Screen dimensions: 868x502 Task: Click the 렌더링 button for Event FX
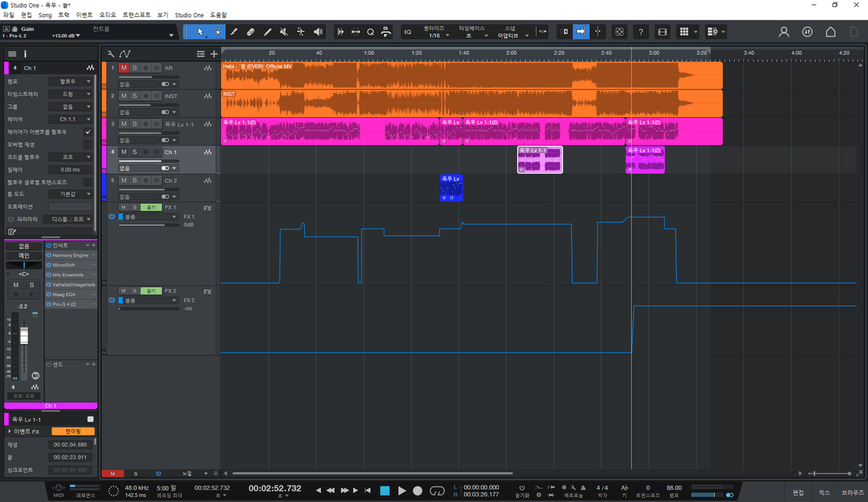coord(73,432)
